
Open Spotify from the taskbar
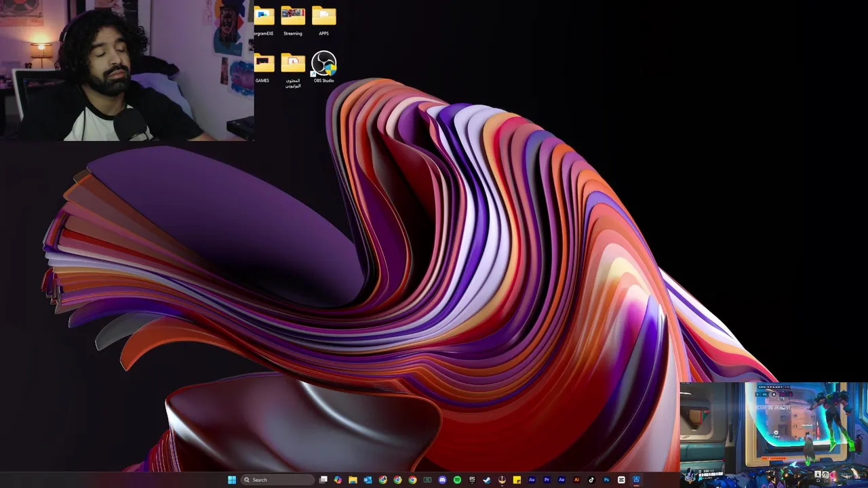457,480
